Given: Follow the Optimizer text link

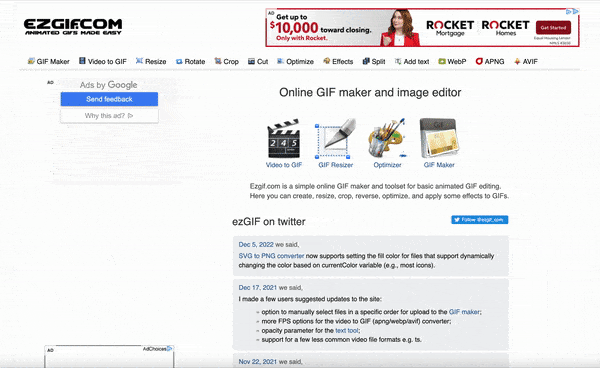Looking at the screenshot, I should [387, 165].
